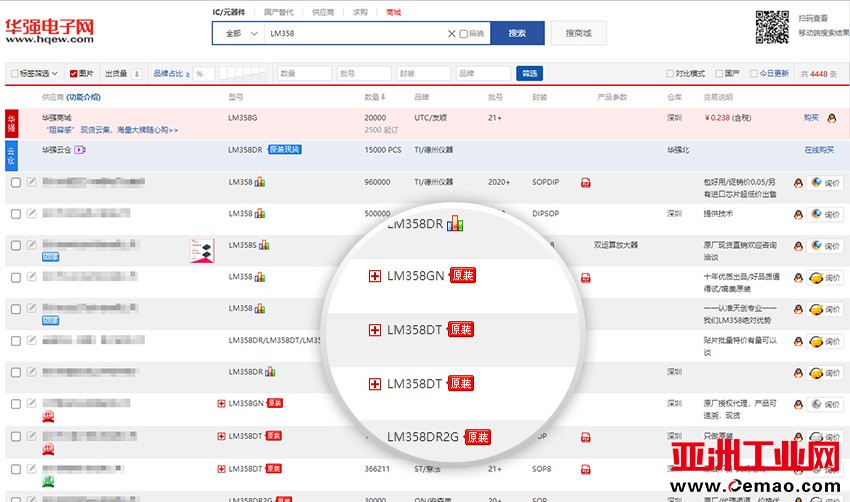The height and width of the screenshot is (502, 850).
Task: Expand LM358GN row plus icon
Action: tap(221, 403)
